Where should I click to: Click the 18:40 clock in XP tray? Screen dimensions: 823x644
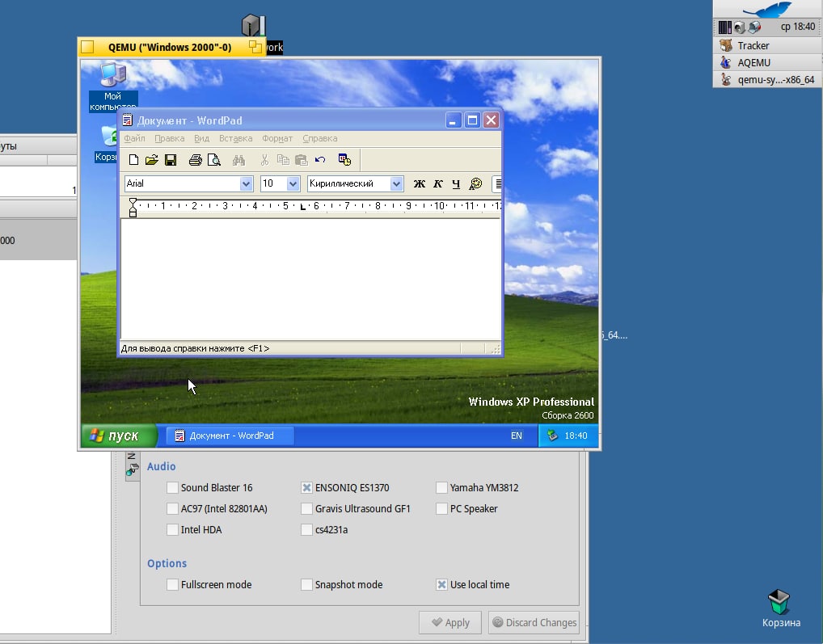(x=576, y=436)
